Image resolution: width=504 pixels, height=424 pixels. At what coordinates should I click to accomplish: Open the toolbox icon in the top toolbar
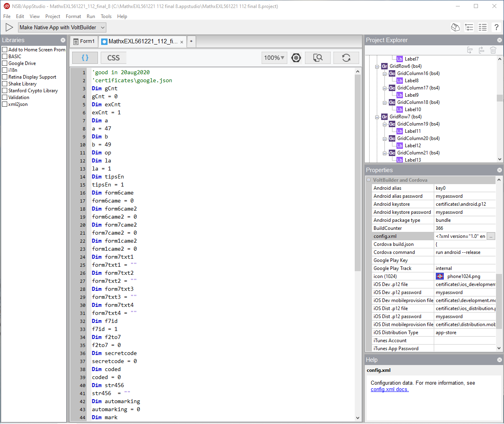[455, 27]
